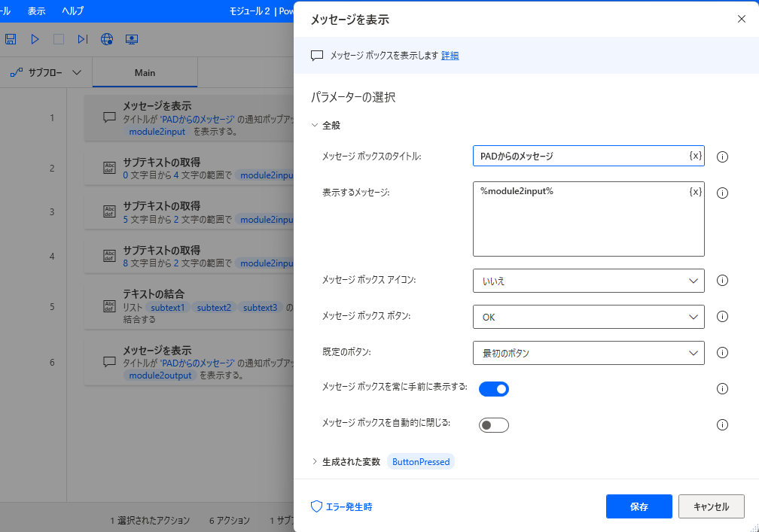This screenshot has height=532, width=759.
Task: Click Abc icon of action row 3
Action: (x=109, y=211)
